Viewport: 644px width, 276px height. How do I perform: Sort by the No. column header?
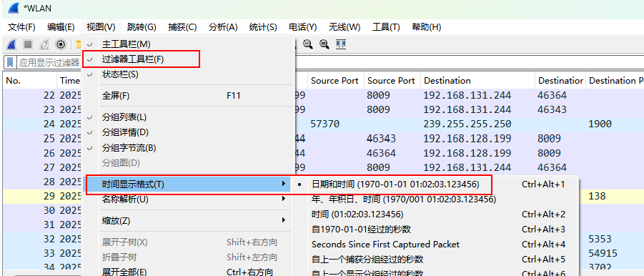pos(29,81)
